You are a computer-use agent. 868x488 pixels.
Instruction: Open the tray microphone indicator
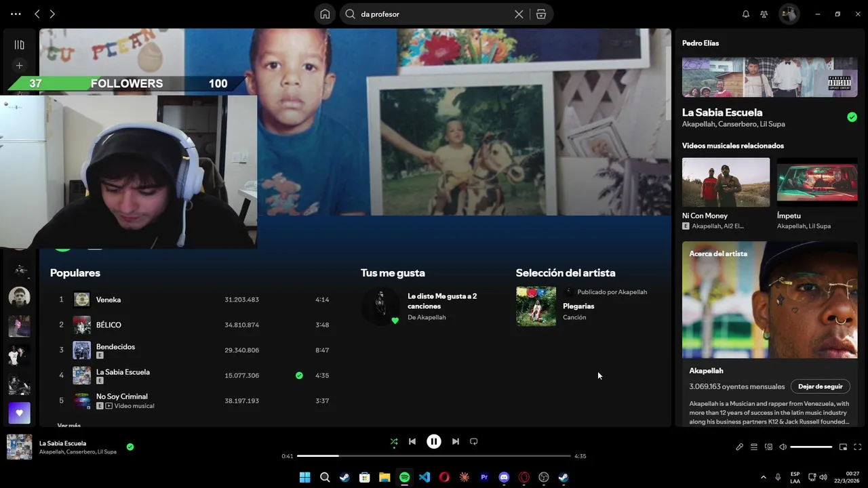pos(778,477)
